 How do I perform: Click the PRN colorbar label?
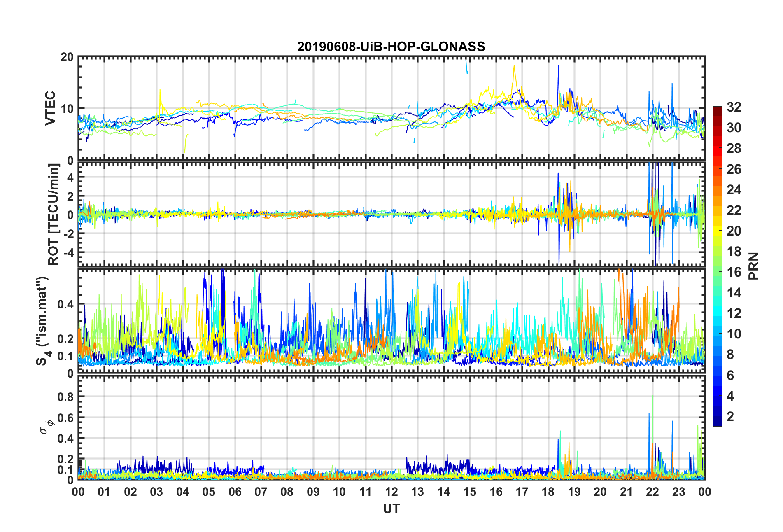tap(754, 266)
